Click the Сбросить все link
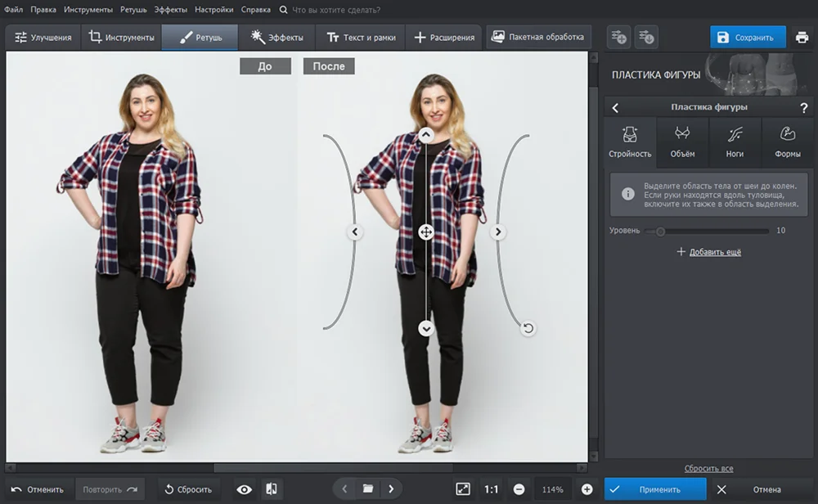The image size is (818, 504). point(708,469)
